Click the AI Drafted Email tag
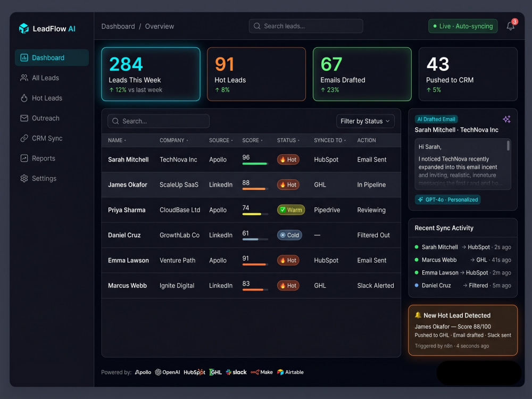The height and width of the screenshot is (399, 532). 436,119
